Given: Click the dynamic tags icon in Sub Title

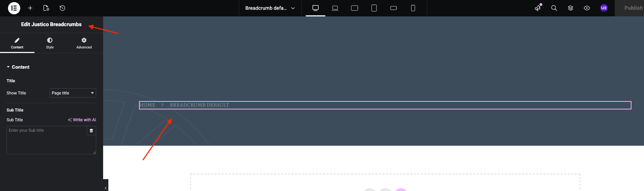Looking at the screenshot, I should pyautogui.click(x=91, y=131).
